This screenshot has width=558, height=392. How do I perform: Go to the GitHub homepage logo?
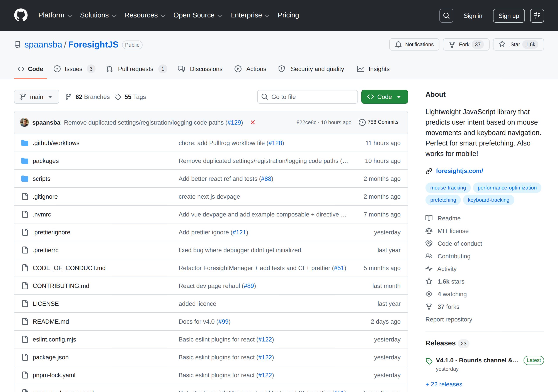click(x=21, y=15)
